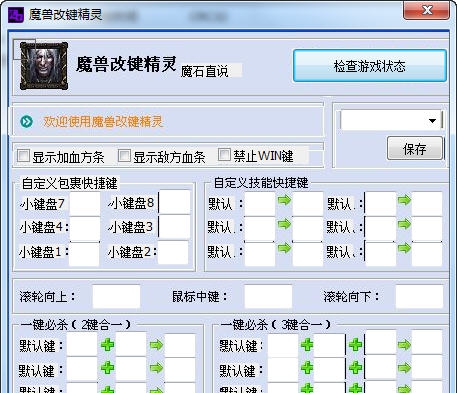Image resolution: width=457 pixels, height=393 pixels.
Task: Click first green plus in top 3键合一 row
Action: pyautogui.click(x=307, y=345)
